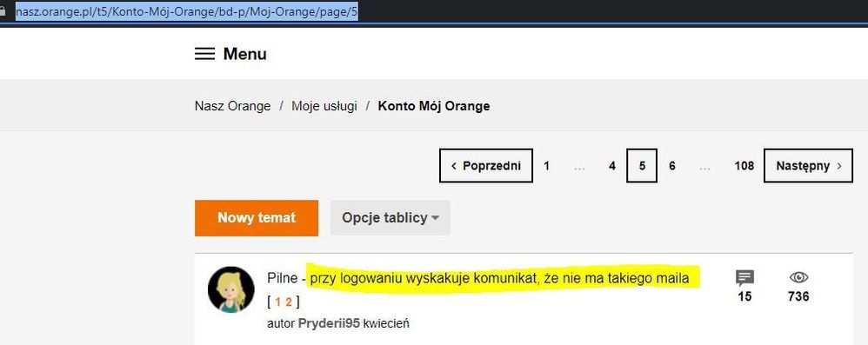The width and height of the screenshot is (868, 345).
Task: Jump to page 4
Action: point(611,166)
